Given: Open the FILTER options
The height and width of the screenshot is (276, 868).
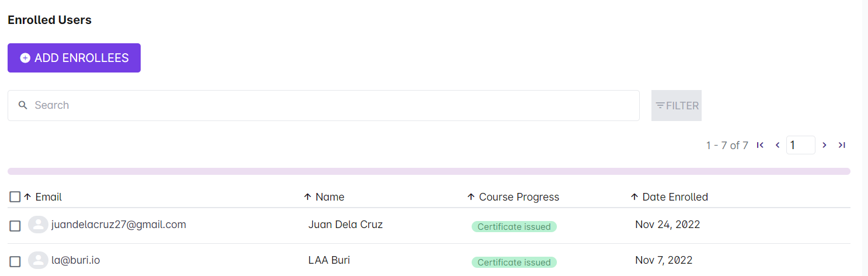Looking at the screenshot, I should point(677,105).
